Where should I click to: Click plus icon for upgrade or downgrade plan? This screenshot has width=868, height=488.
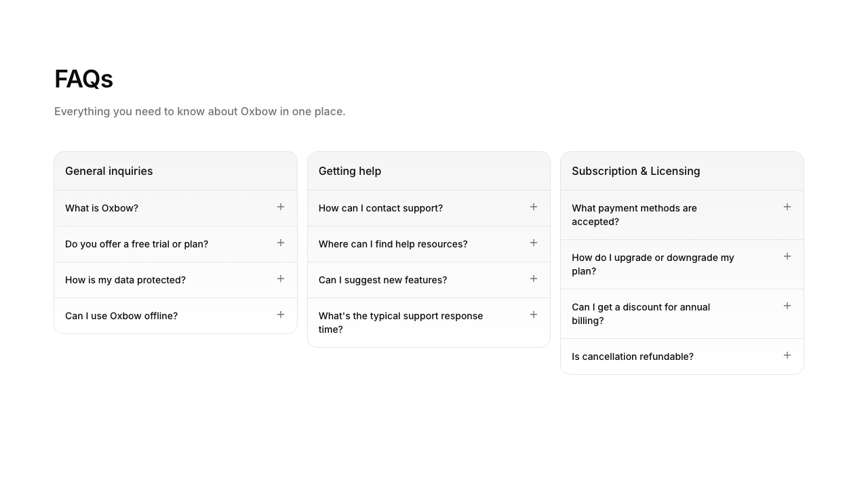[x=787, y=256]
